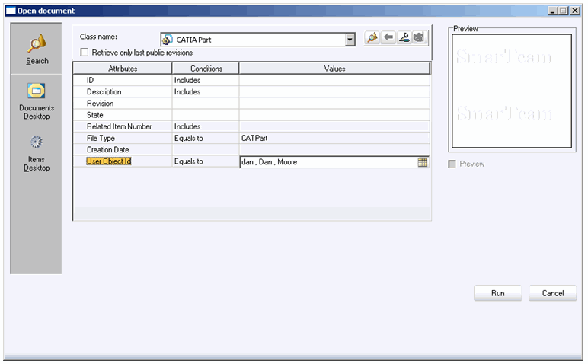This screenshot has height=364, width=588.
Task: Click the Description row value field
Action: (x=334, y=92)
